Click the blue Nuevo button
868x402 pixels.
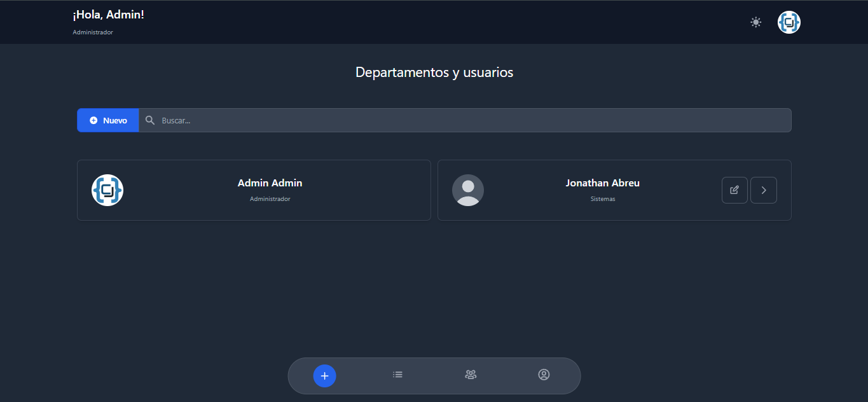tap(108, 120)
